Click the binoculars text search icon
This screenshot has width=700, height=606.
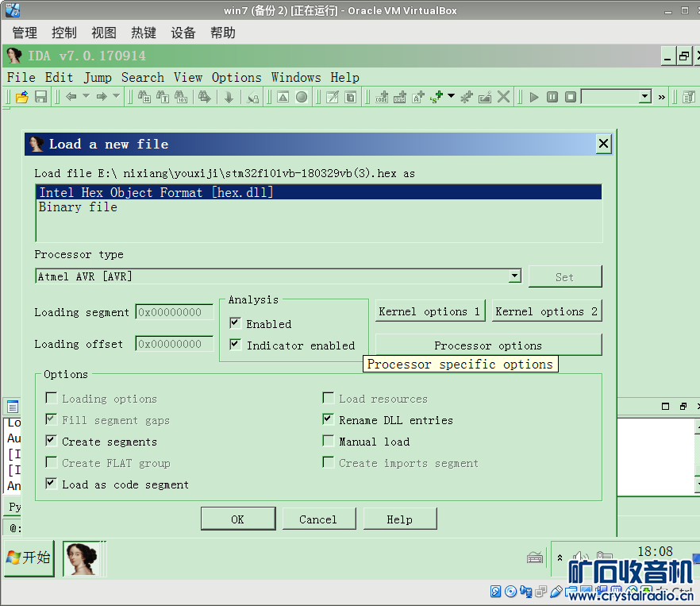[163, 97]
